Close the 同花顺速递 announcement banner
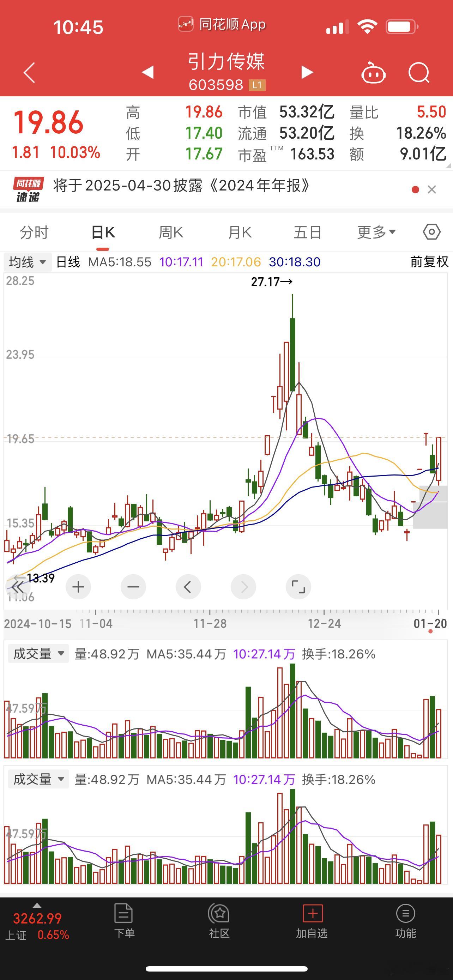This screenshot has height=980, width=453. (432, 189)
